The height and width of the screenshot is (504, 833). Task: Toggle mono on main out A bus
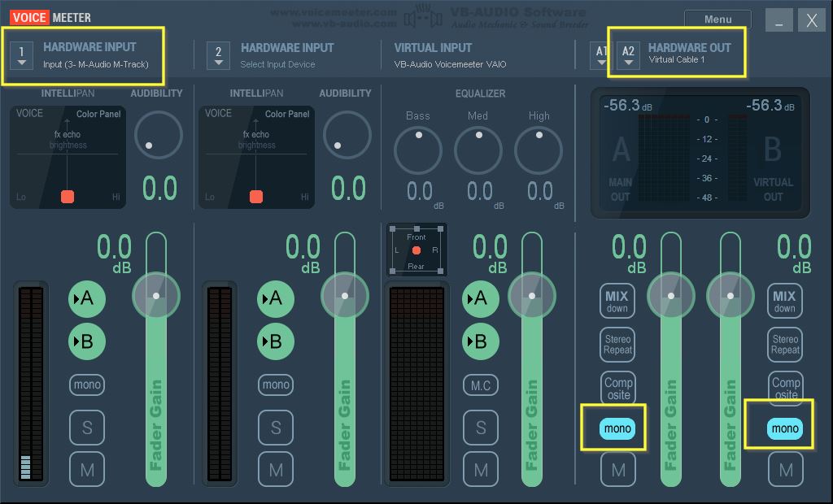tap(617, 428)
